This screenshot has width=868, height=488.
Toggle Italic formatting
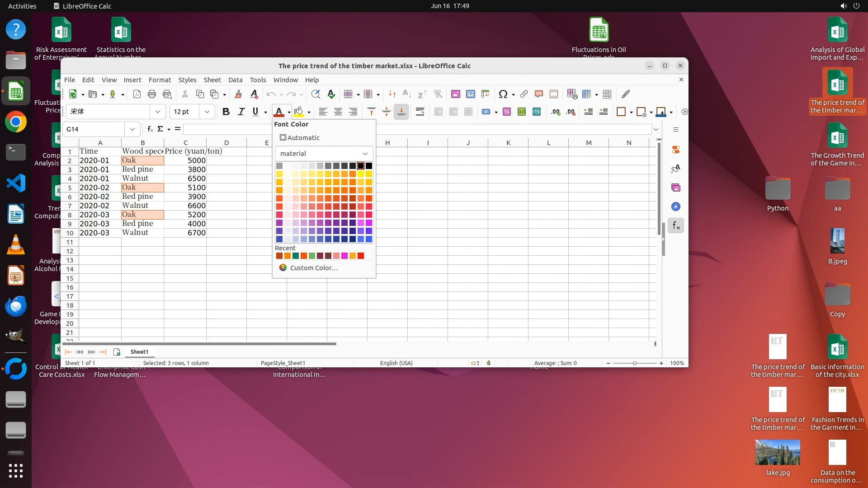coord(241,112)
